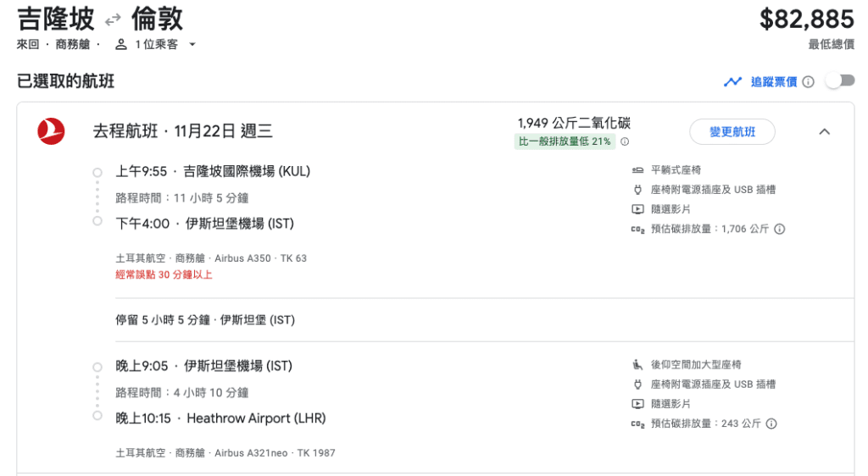Image resolution: width=868 pixels, height=476 pixels.
Task: Click the $82,885 lowest total price
Action: click(807, 19)
